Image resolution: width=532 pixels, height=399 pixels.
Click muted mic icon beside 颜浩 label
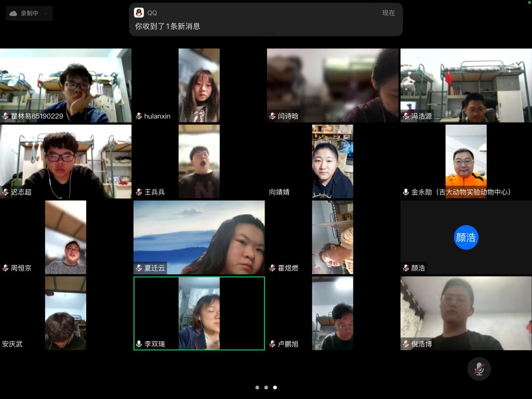point(406,268)
